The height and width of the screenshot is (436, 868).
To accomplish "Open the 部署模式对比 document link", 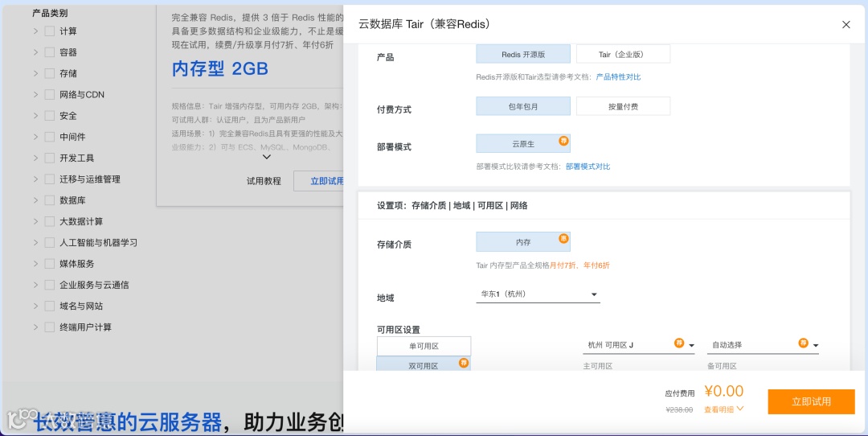I will tap(588, 167).
